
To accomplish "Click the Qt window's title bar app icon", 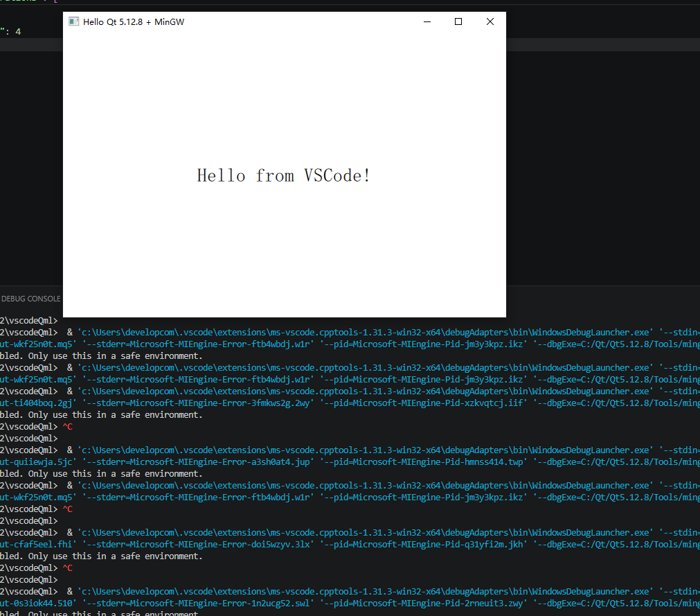I will pyautogui.click(x=73, y=22).
